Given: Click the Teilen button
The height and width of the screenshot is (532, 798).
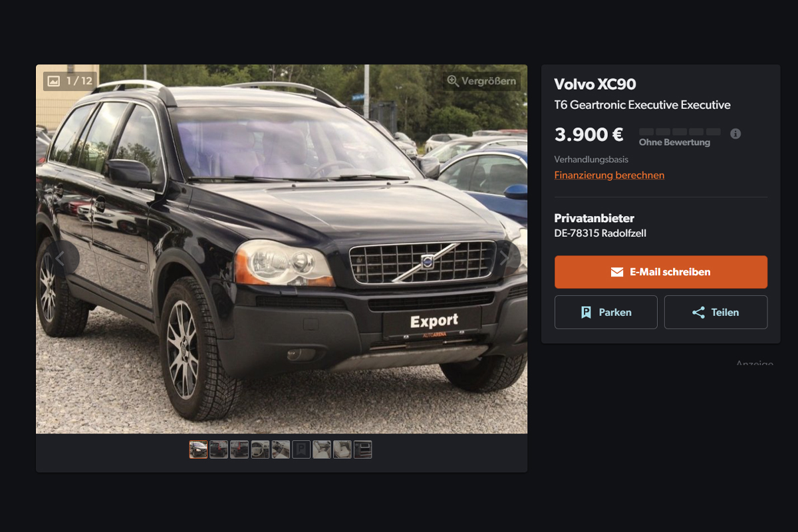Looking at the screenshot, I should tap(716, 313).
